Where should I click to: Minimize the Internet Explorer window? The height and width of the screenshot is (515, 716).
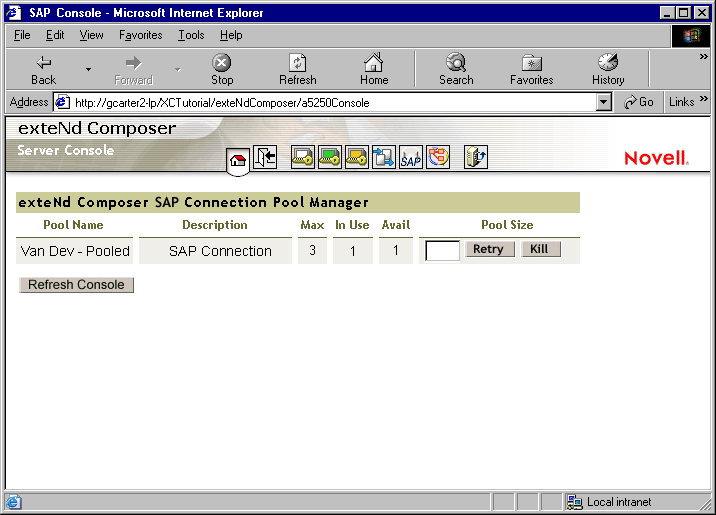[668, 13]
